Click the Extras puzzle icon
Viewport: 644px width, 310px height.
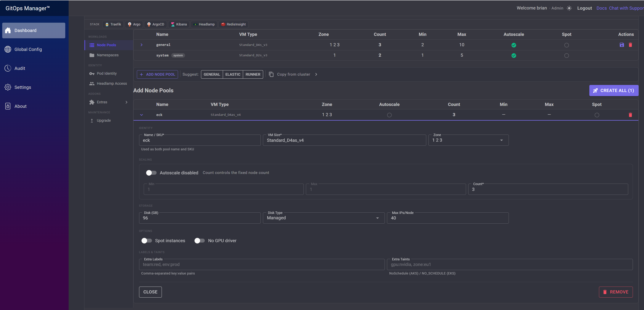[x=92, y=102]
